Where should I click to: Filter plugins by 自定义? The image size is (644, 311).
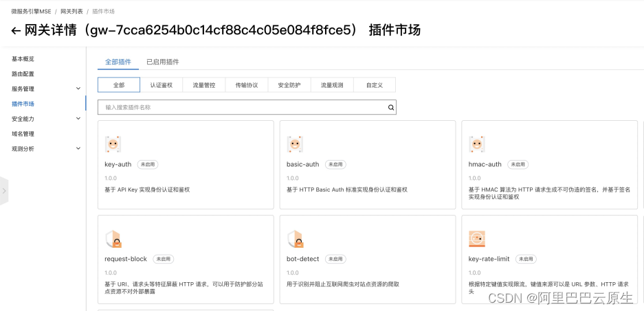[x=375, y=85]
